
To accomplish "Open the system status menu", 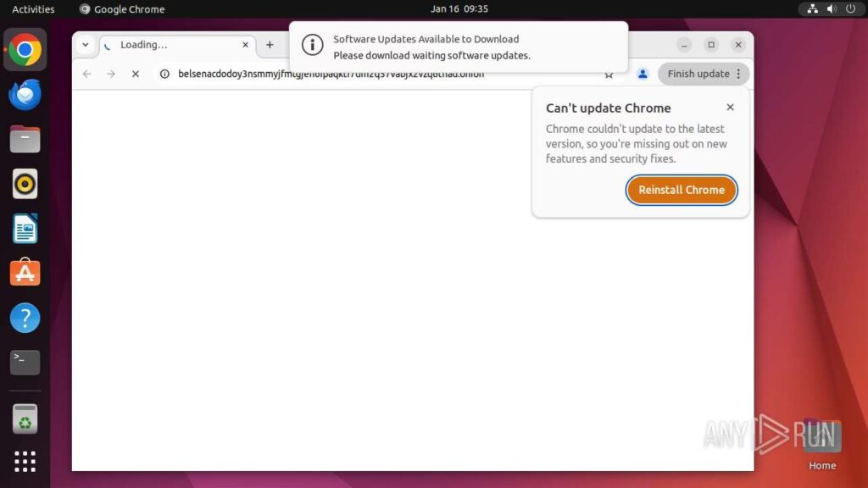I will click(830, 9).
